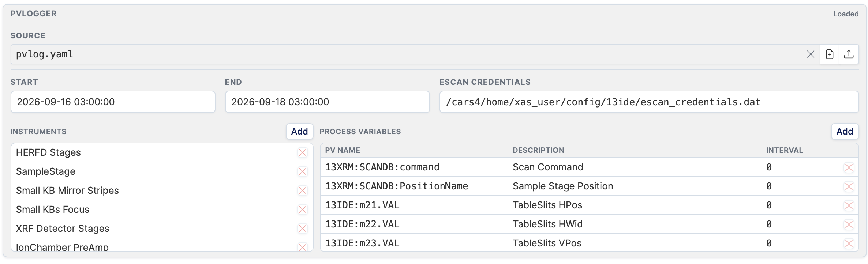Click the 13IDE:m21.VAL PV name

click(362, 205)
